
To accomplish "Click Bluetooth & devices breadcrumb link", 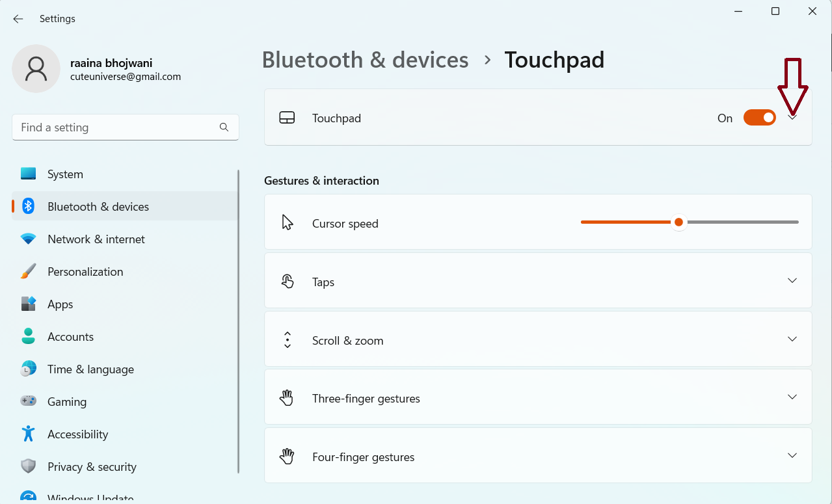I will pos(365,60).
